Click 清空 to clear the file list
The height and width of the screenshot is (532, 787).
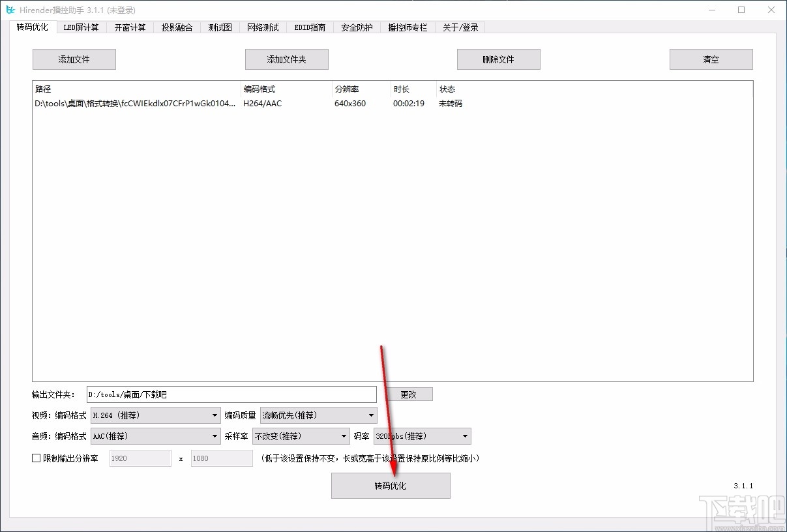point(711,59)
